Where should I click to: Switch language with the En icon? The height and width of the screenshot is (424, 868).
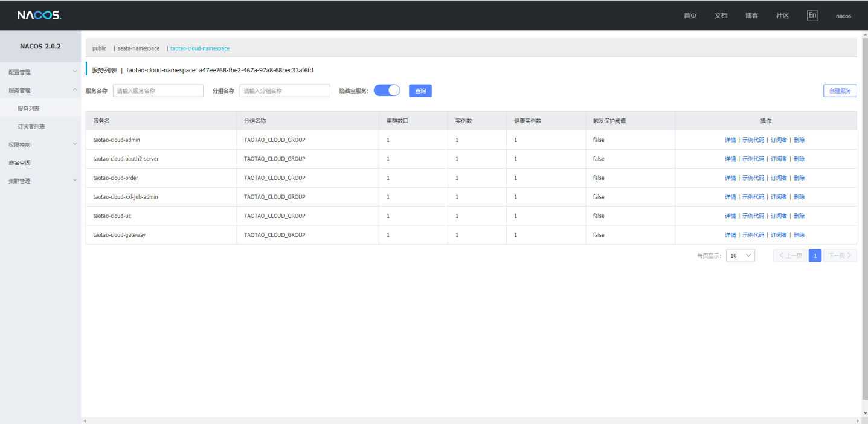[x=812, y=15]
